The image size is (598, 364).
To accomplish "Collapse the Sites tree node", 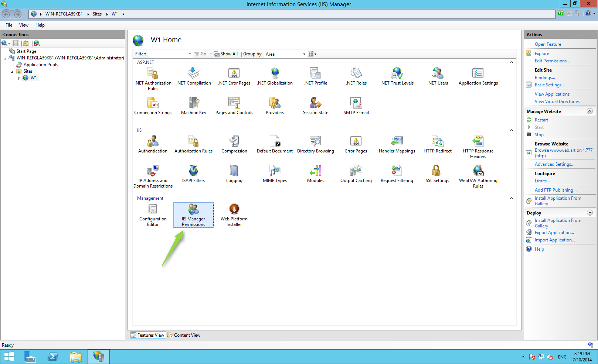I will pyautogui.click(x=12, y=72).
